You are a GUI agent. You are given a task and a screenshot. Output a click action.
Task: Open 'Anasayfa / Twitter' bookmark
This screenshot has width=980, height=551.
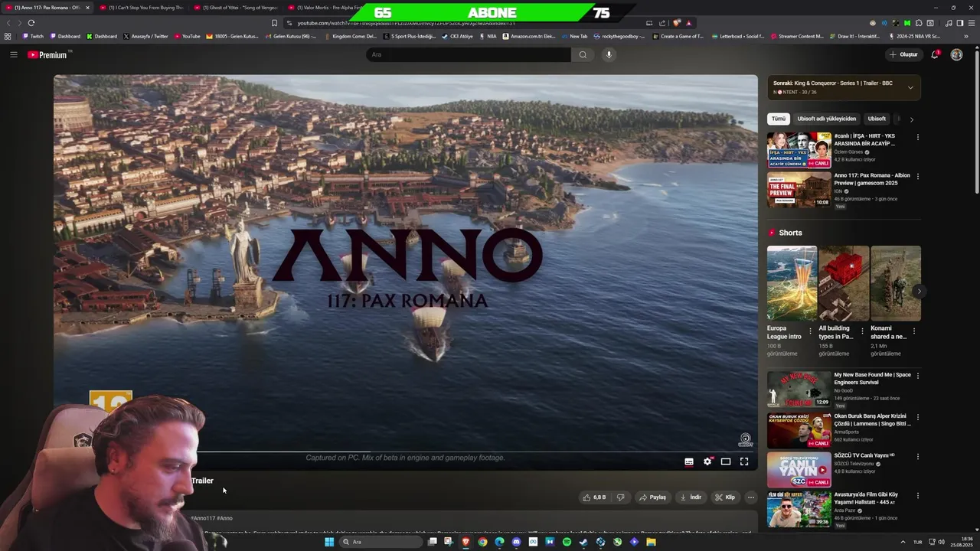(145, 36)
